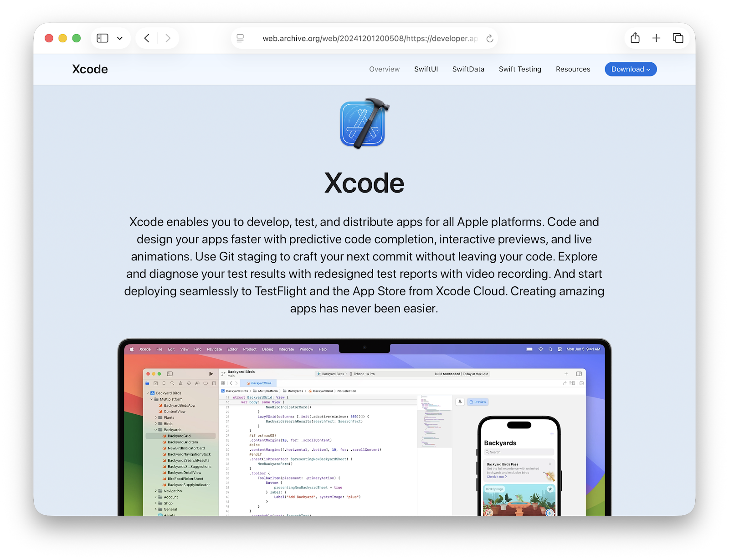Viewport: 729px width, 560px height.
Task: Expand the Account folder
Action: coord(156,497)
